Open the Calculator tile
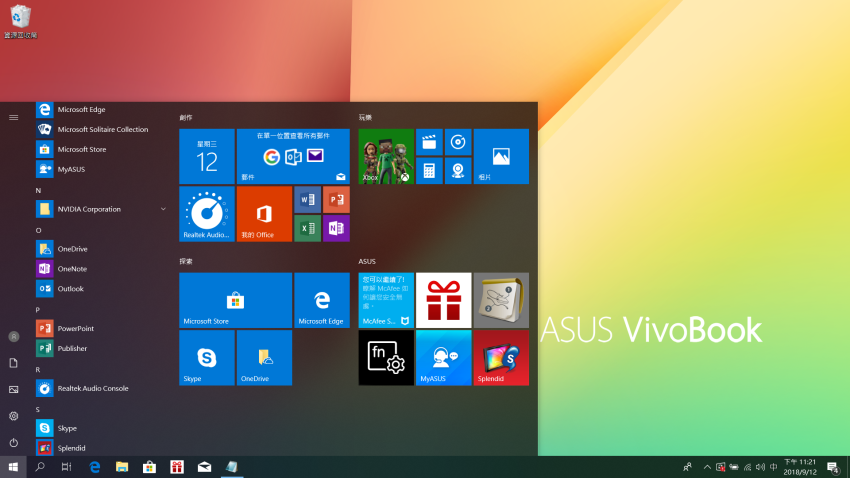This screenshot has width=850, height=478. (x=429, y=171)
